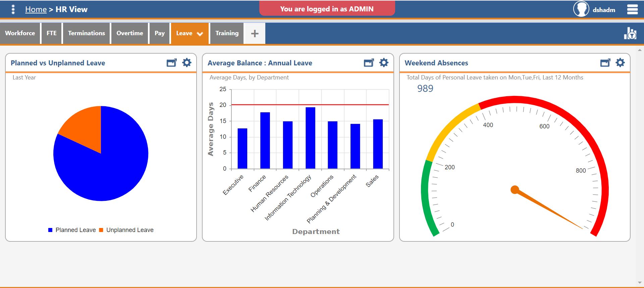Go to the Home breadcrumb link
The width and height of the screenshot is (644, 288).
point(36,9)
